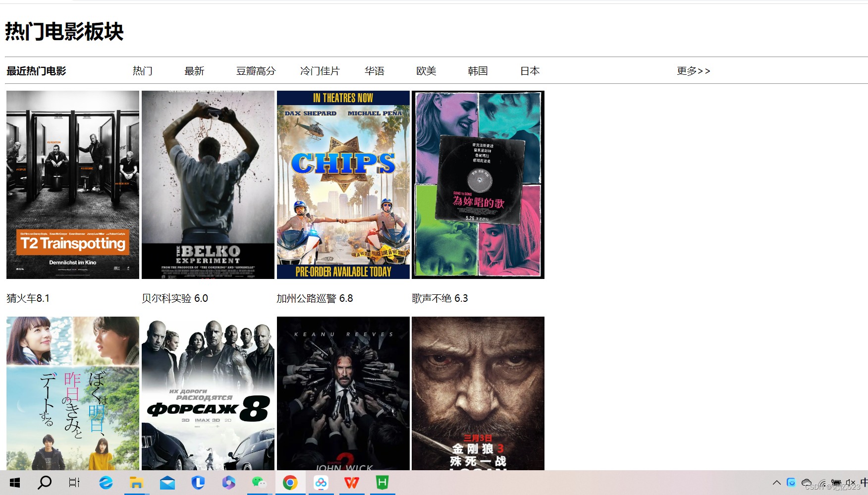The height and width of the screenshot is (495, 868).
Task: Open CHIPS movie poster
Action: 343,185
